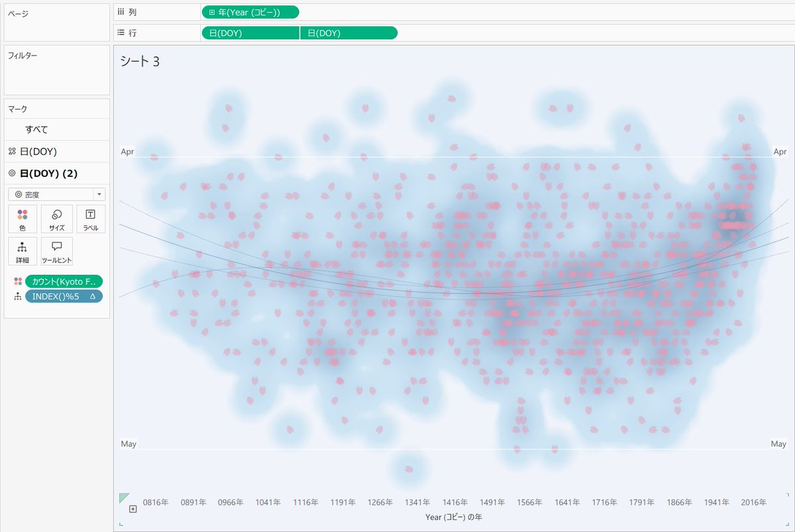
Task: Click shape icon beside 日(DOY) marks row
Action: [12, 152]
